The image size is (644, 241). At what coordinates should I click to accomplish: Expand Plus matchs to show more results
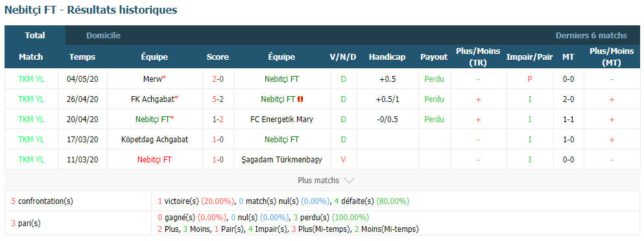(326, 180)
